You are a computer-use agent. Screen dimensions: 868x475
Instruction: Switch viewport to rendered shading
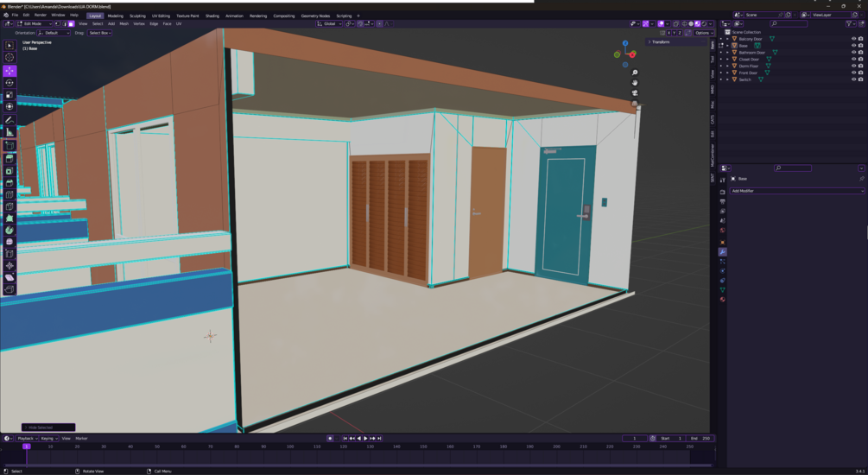(x=704, y=24)
